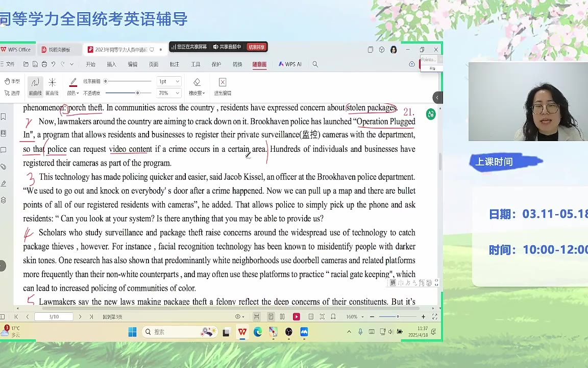This screenshot has width=588, height=368.
Task: Switch to the 开始 (Home) tab
Action: (x=90, y=64)
